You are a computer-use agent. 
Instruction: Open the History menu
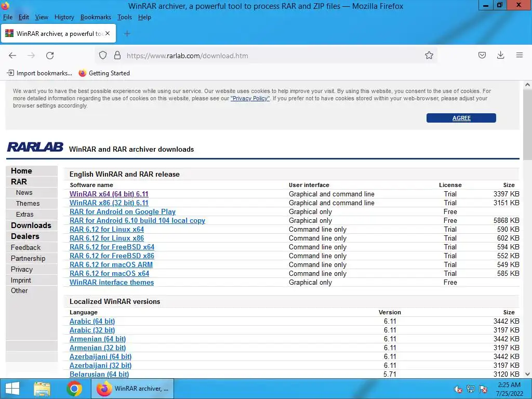pos(64,17)
